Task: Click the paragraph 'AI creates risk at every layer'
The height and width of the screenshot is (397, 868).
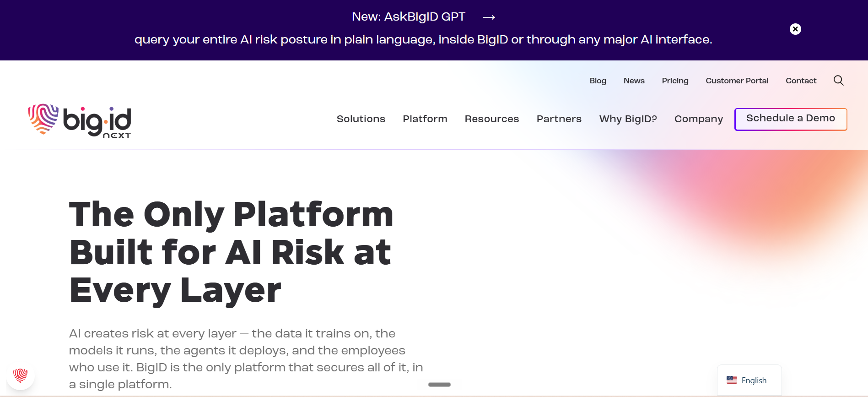Action: tap(246, 359)
